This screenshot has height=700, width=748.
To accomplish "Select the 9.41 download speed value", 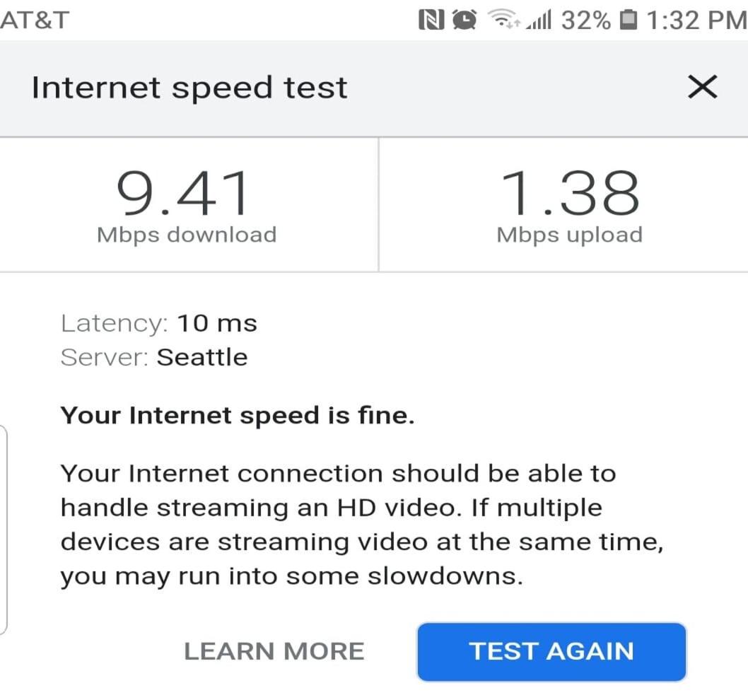I will point(183,192).
